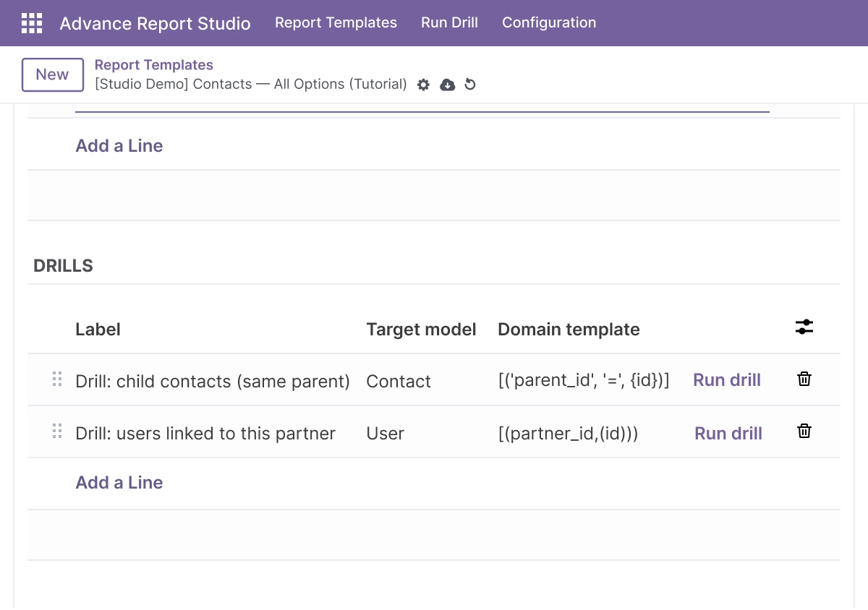
Task: Grab the drag handle of users linked drill
Action: coord(57,431)
